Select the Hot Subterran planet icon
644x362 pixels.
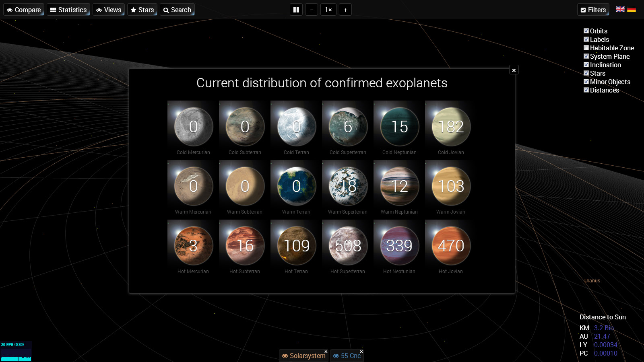click(x=245, y=245)
